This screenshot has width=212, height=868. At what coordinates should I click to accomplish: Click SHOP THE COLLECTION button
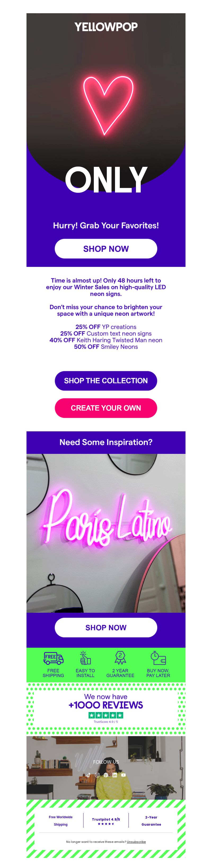tap(106, 381)
